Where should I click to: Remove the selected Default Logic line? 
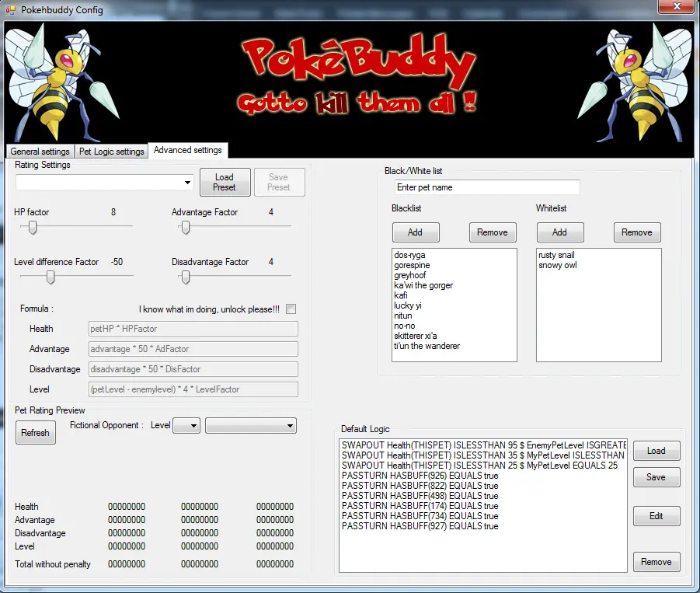pyautogui.click(x=656, y=562)
